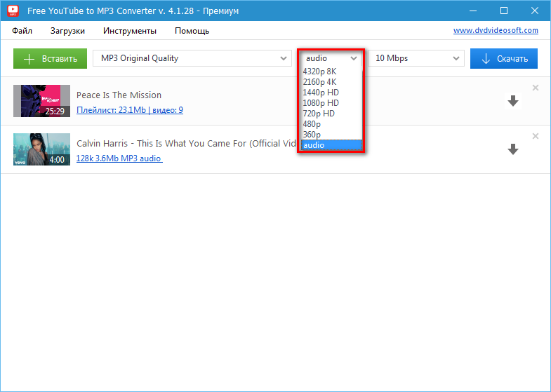The image size is (551, 392).
Task: Collapse the audio quality combo box
Action: 331,58
